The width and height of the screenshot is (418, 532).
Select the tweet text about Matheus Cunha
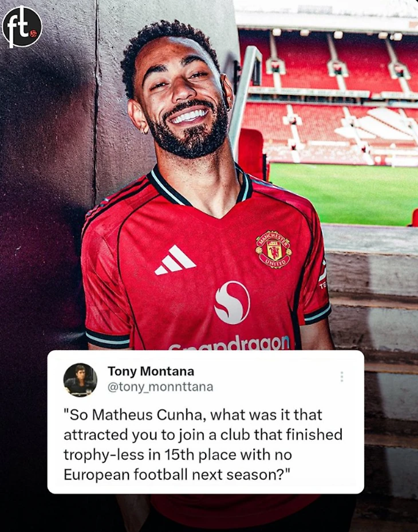[x=203, y=444]
